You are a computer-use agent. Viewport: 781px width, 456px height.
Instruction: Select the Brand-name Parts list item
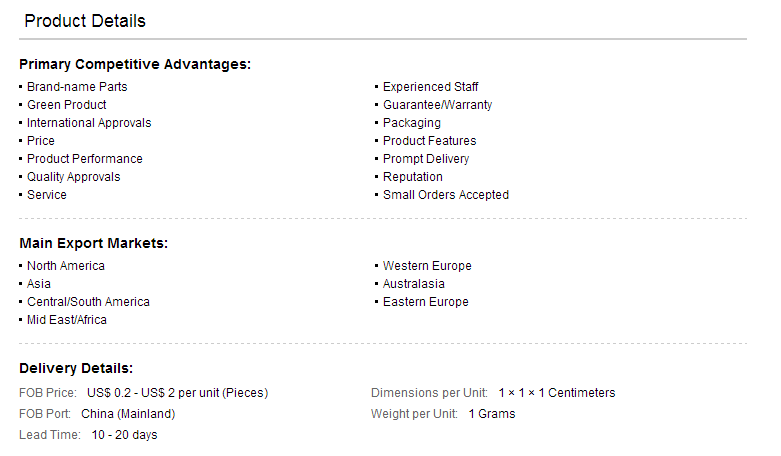pyautogui.click(x=77, y=87)
